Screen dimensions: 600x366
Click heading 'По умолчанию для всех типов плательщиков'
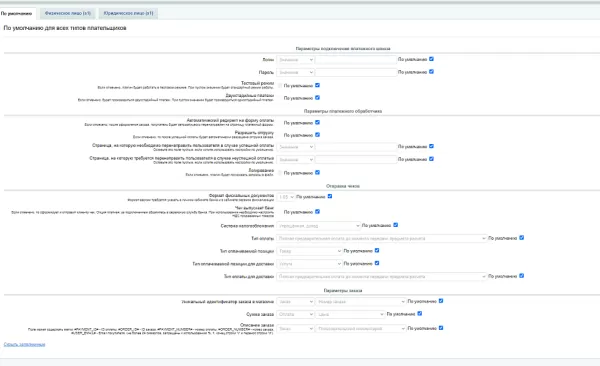click(65, 28)
